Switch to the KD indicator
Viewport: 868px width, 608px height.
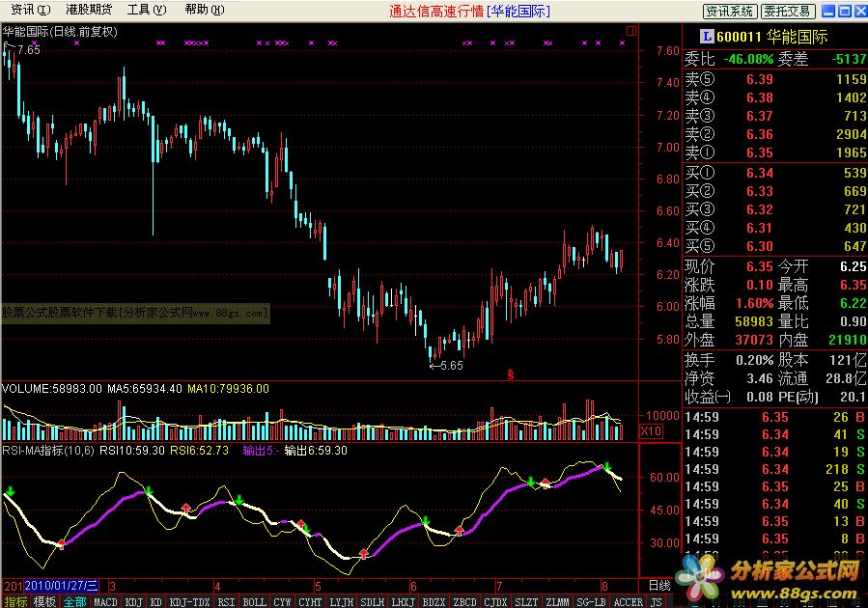coord(156,602)
